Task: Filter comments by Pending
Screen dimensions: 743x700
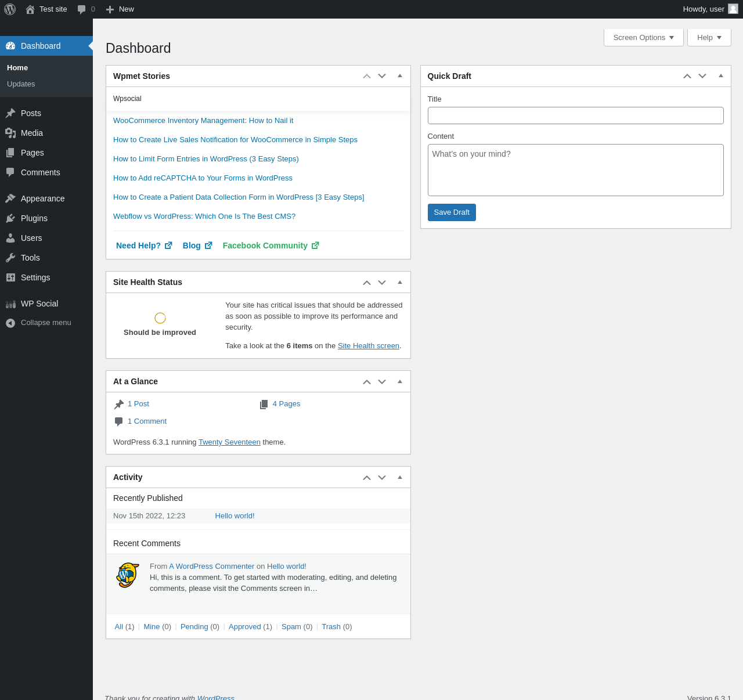Action: pos(194,627)
